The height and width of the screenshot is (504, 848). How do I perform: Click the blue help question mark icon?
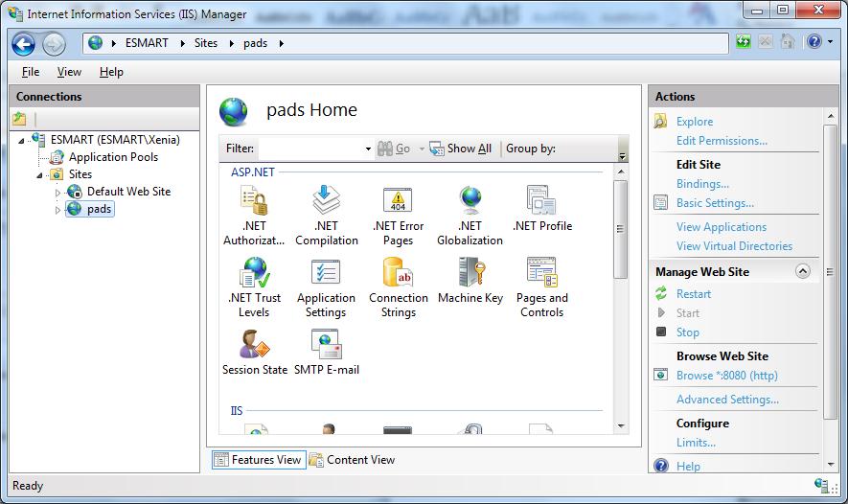click(x=814, y=41)
